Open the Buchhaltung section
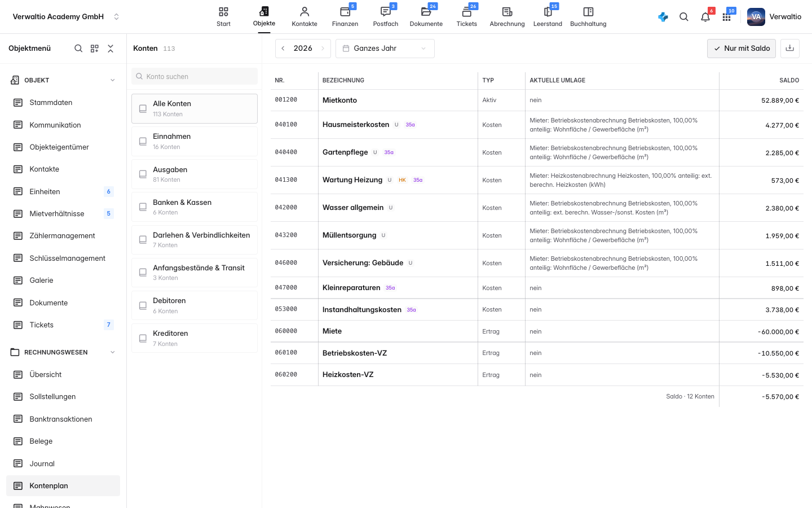The image size is (812, 508). tap(588, 17)
